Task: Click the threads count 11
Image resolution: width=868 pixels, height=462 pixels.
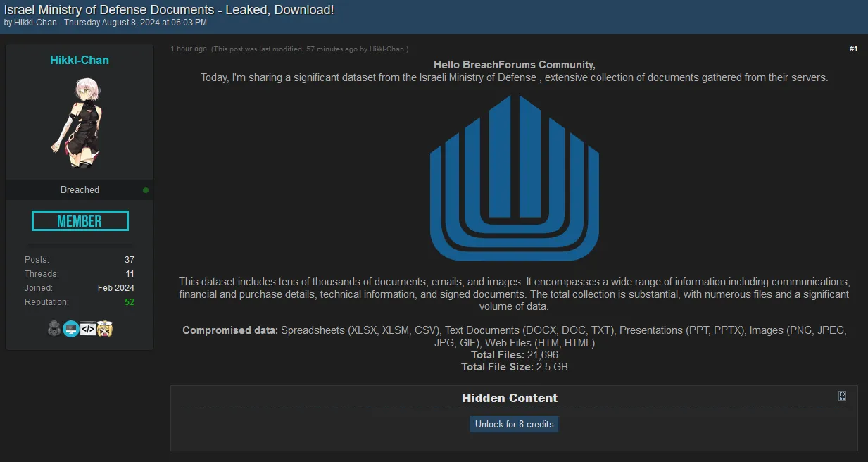Action: pos(130,274)
